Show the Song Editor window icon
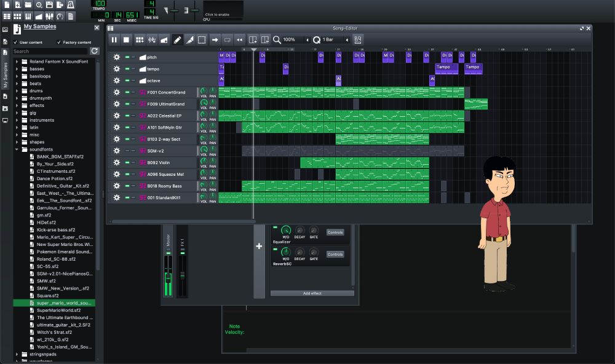The image size is (615, 364). pos(7,16)
